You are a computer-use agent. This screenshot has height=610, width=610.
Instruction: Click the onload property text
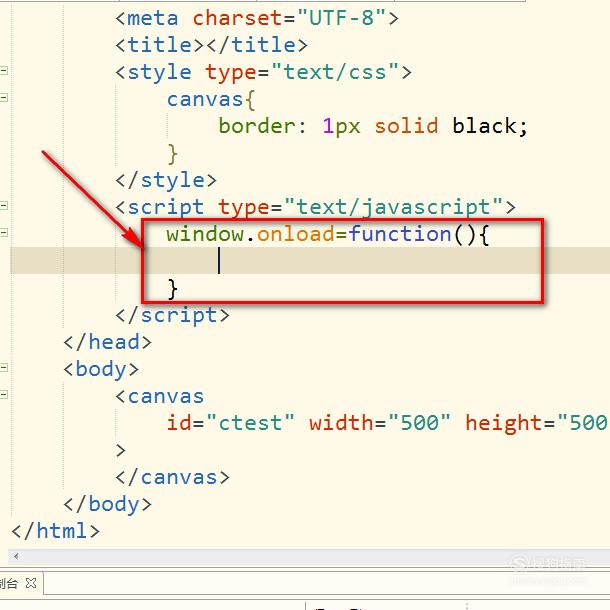(x=295, y=234)
